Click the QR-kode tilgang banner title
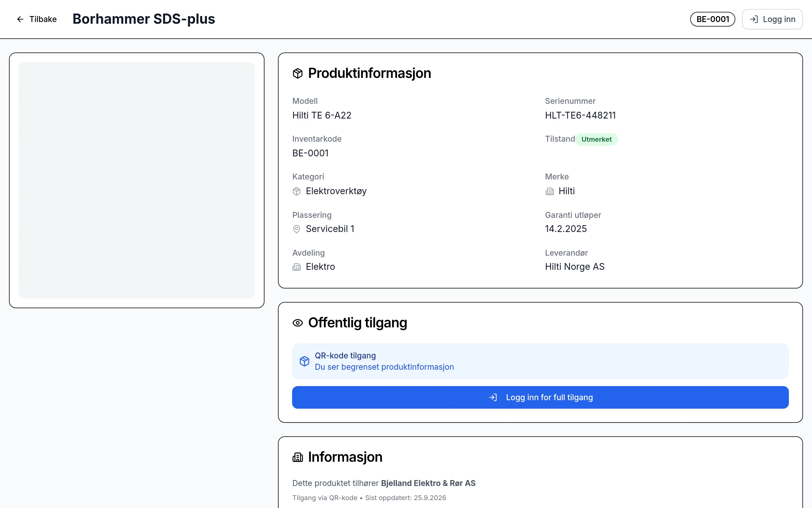The width and height of the screenshot is (812, 508). pyautogui.click(x=345, y=356)
